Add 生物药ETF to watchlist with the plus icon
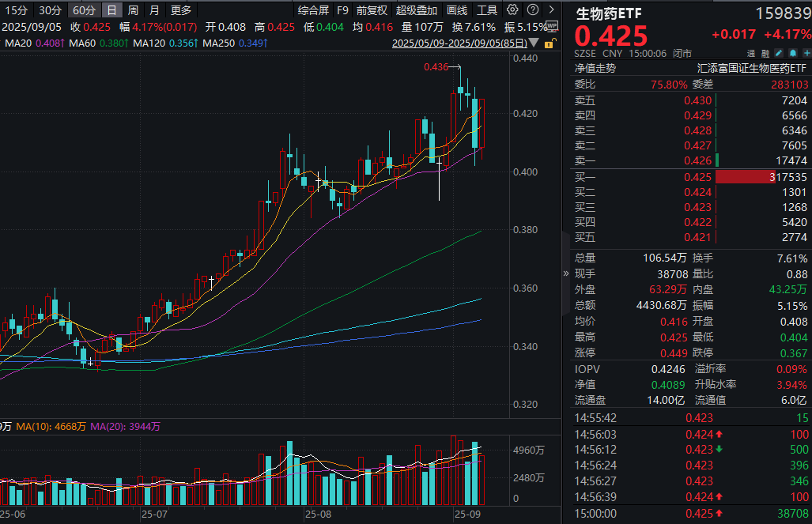Viewport: 812px width, 524px height. (x=807, y=51)
